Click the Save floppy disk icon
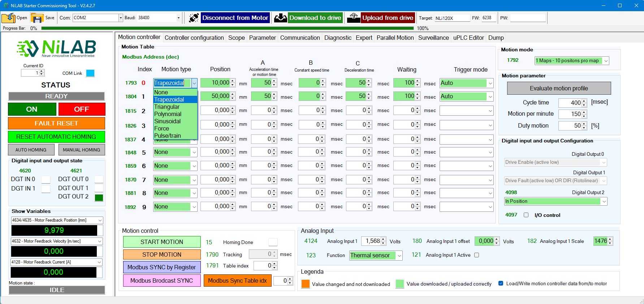644x304 pixels. [x=37, y=18]
